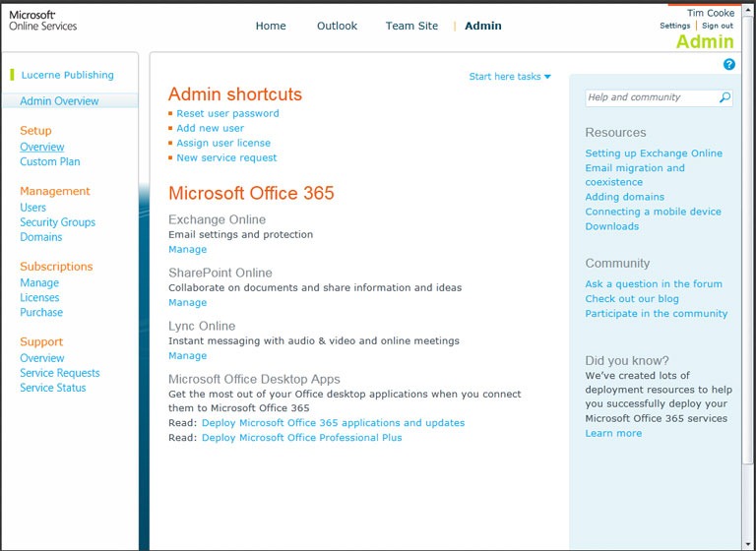This screenshot has width=756, height=551.
Task: Click Sign out link
Action: point(718,26)
